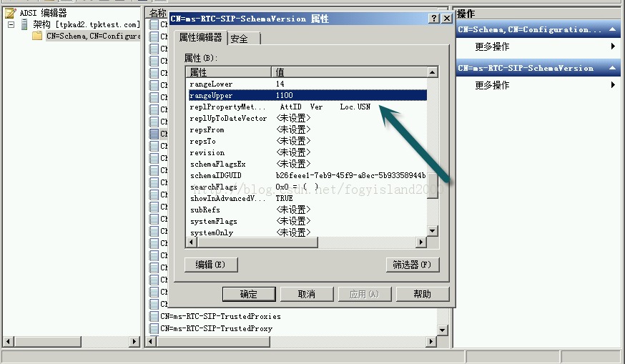The image size is (625, 364).
Task: Click the 帮助 button
Action: [423, 294]
